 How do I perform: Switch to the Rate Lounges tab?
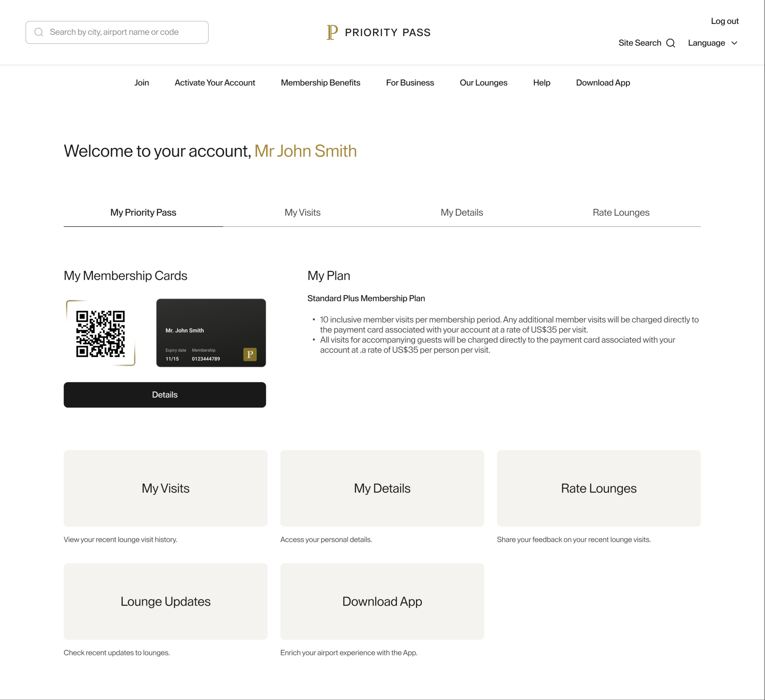point(621,213)
